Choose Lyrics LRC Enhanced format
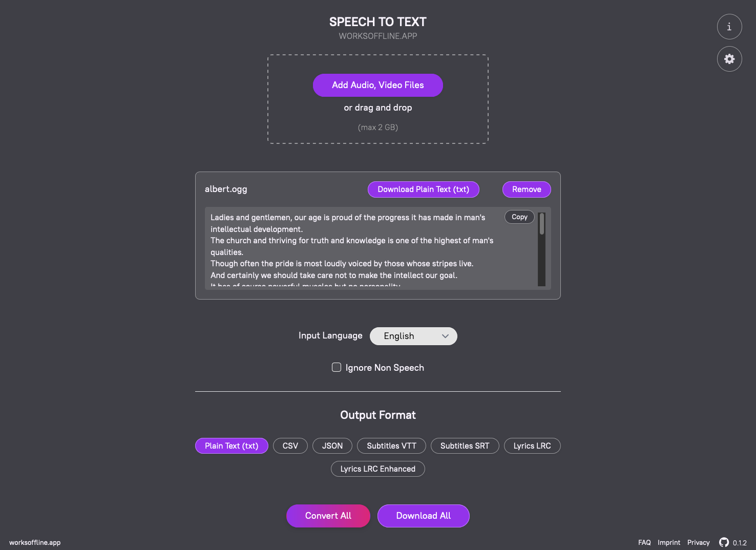 (378, 469)
